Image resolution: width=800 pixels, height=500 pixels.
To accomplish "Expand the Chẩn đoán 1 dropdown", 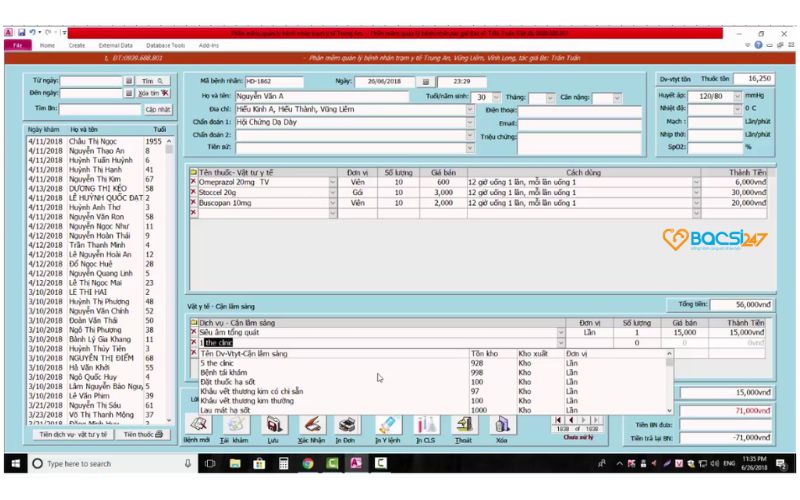I will [469, 122].
